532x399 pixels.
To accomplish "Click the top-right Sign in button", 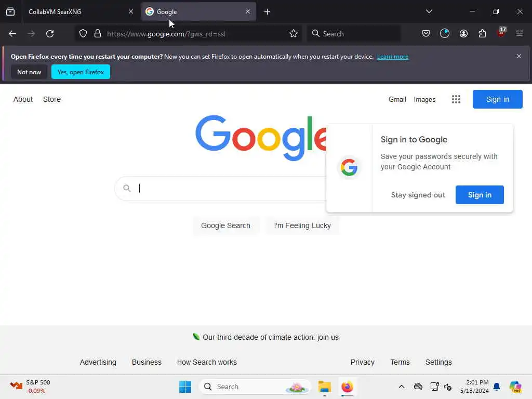I will point(497,99).
